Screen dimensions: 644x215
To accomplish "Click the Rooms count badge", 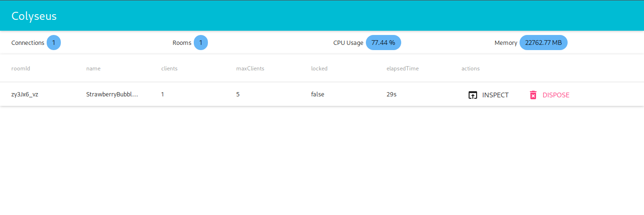I will tap(201, 43).
